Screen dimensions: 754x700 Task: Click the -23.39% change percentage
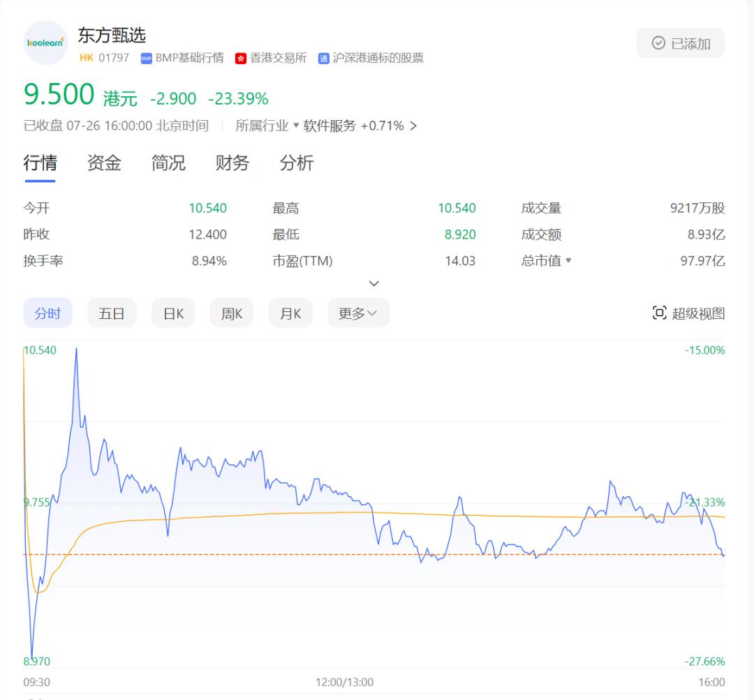[238, 99]
